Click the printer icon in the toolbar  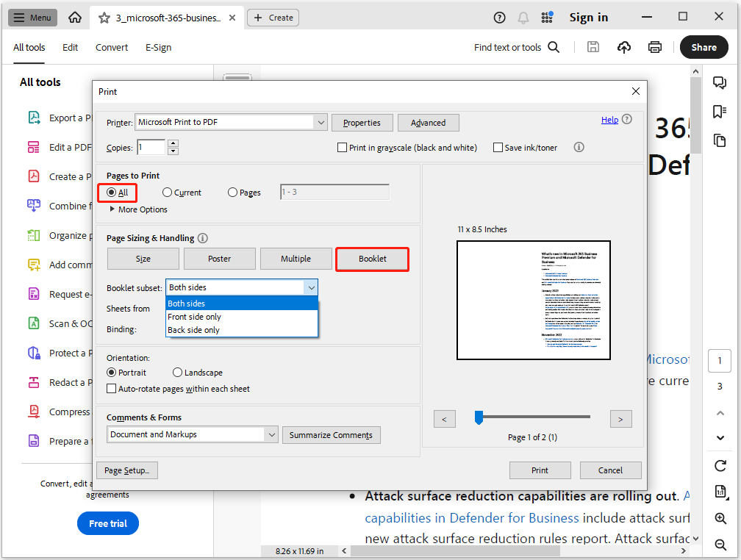(655, 47)
